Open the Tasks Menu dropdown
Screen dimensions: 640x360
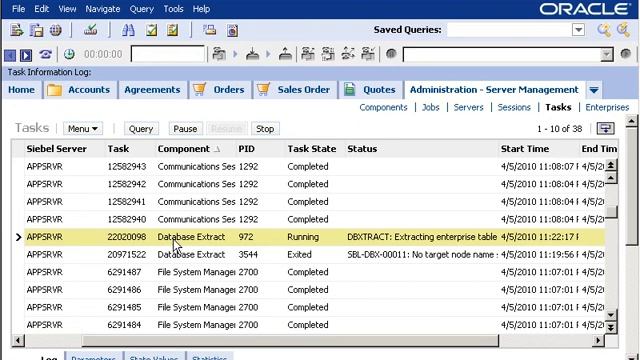(83, 129)
